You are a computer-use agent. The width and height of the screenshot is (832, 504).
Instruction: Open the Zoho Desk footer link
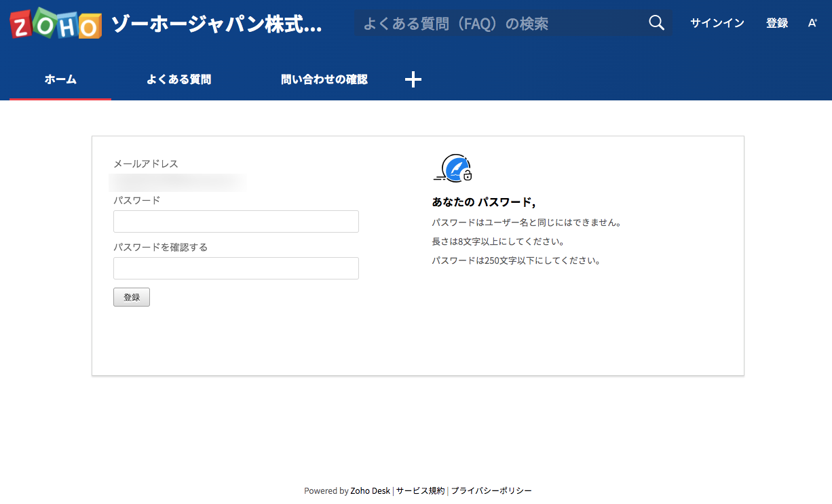370,491
